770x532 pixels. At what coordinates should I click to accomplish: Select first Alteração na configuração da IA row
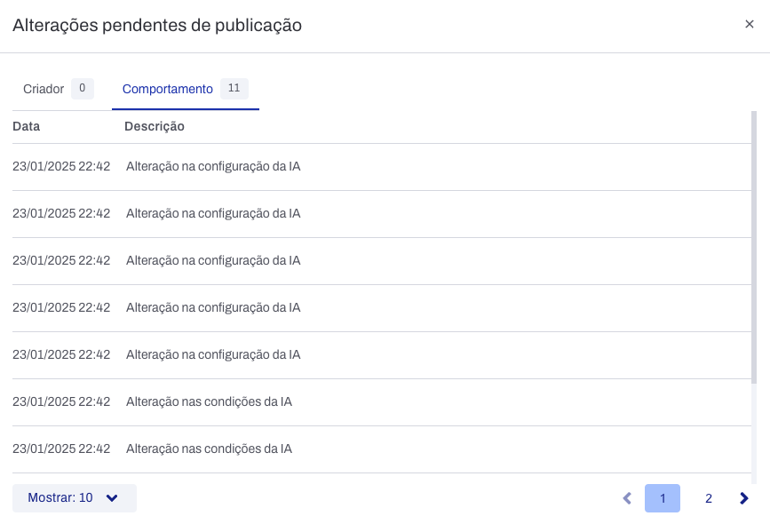click(x=213, y=166)
